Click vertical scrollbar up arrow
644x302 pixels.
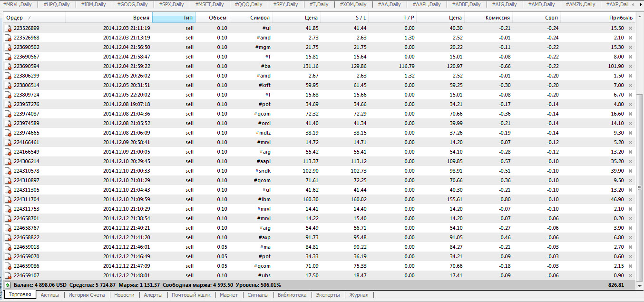[640, 17]
